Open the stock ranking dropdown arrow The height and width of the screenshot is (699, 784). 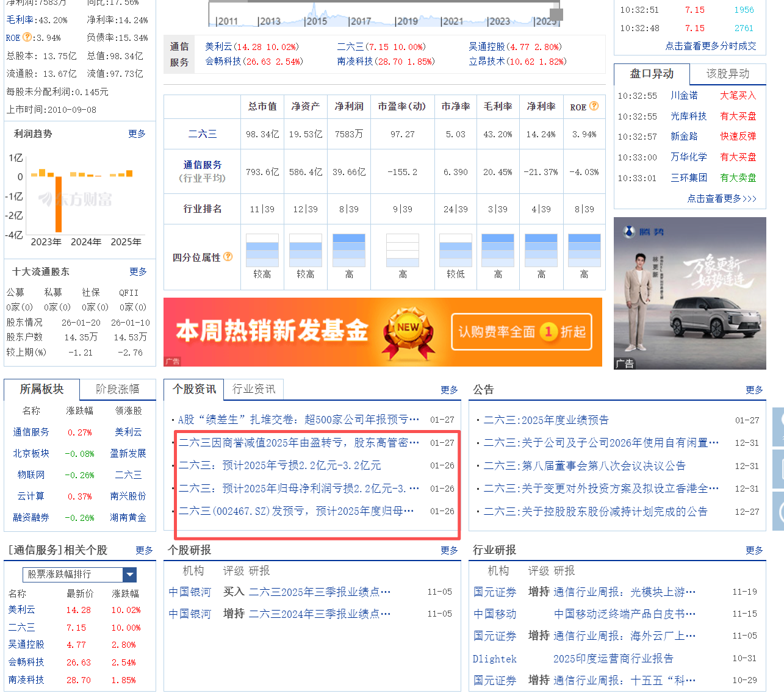pos(129,575)
